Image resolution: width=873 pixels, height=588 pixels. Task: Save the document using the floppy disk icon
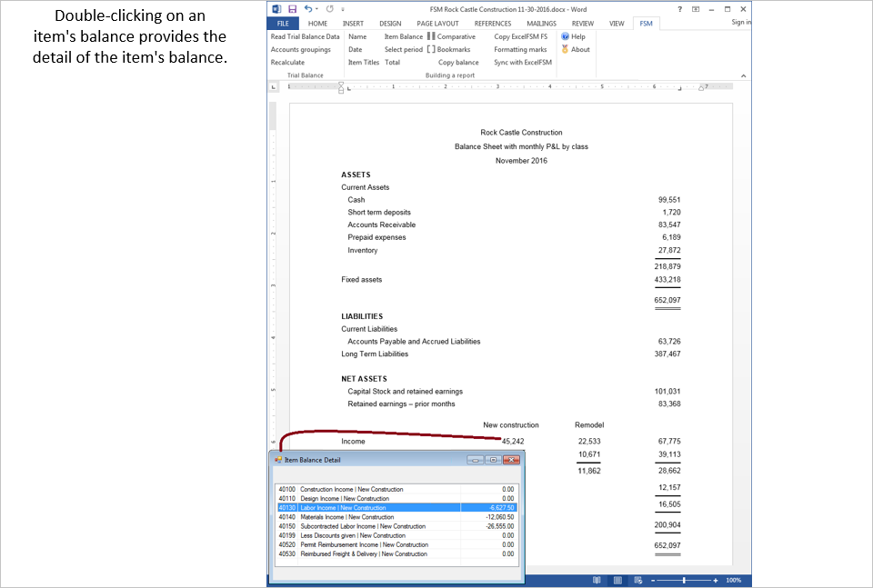292,9
